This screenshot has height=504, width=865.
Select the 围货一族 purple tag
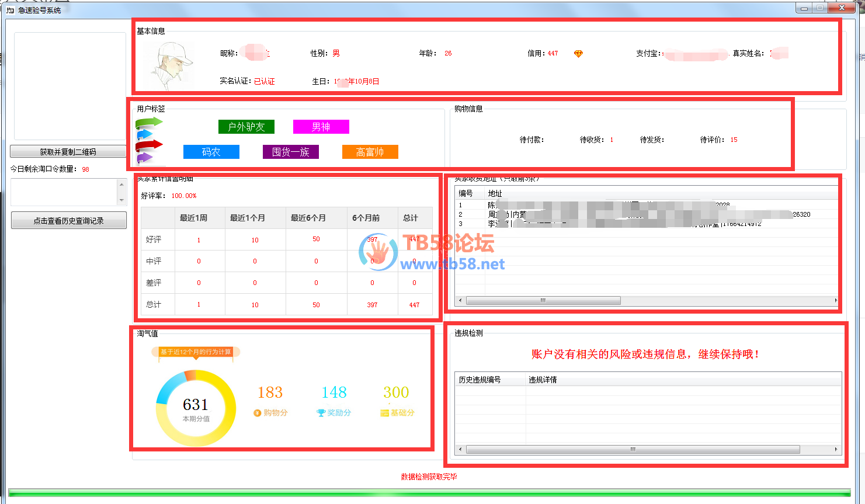click(291, 152)
